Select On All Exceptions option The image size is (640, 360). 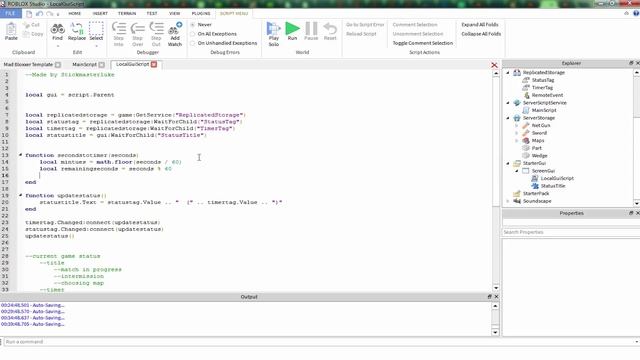(192, 34)
